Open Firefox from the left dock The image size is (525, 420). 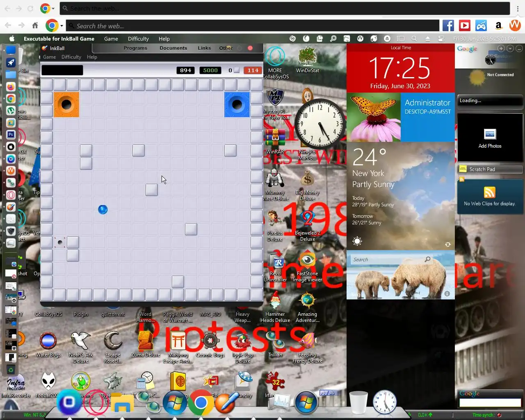pyautogui.click(x=11, y=87)
